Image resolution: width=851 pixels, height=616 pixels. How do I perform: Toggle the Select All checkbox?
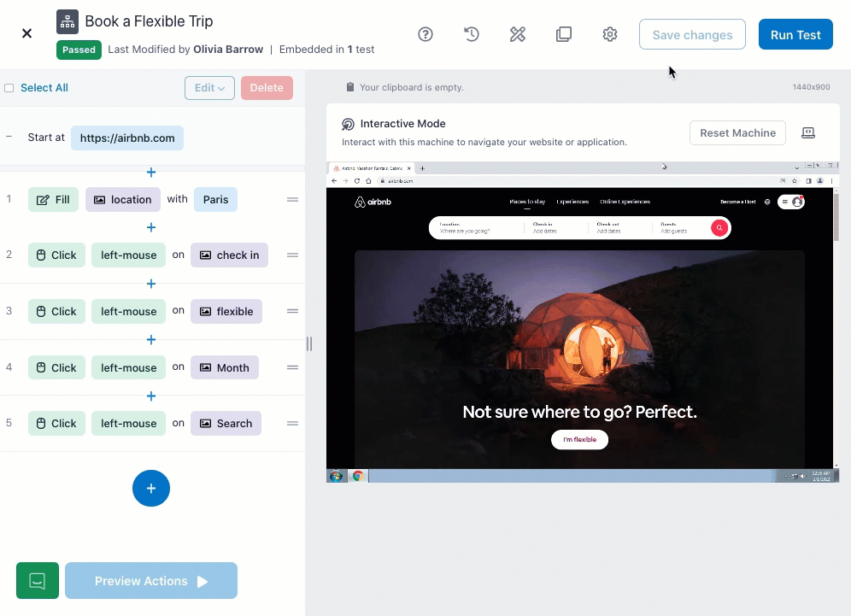point(9,88)
